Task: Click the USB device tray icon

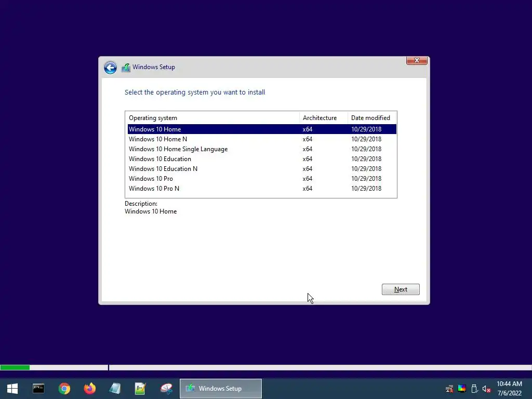Action: click(474, 389)
